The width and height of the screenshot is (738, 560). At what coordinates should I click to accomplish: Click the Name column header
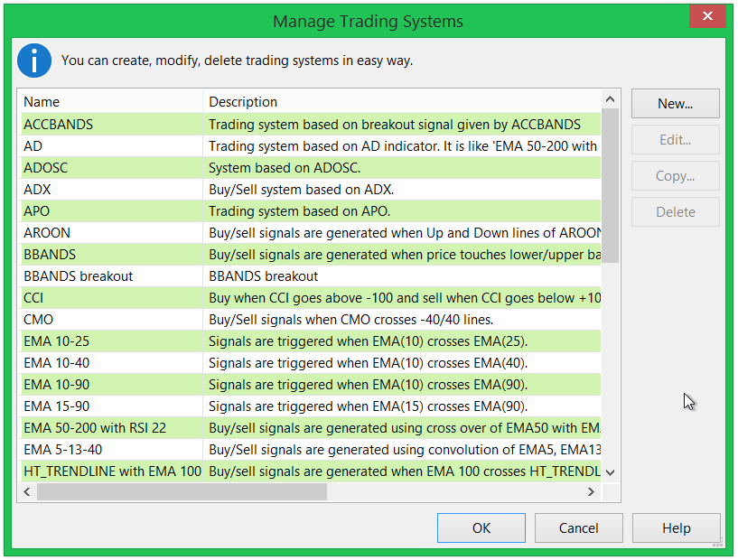[108, 102]
